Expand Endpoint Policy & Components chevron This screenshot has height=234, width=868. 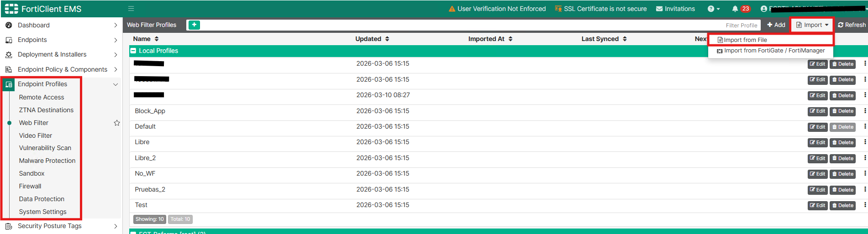click(116, 69)
